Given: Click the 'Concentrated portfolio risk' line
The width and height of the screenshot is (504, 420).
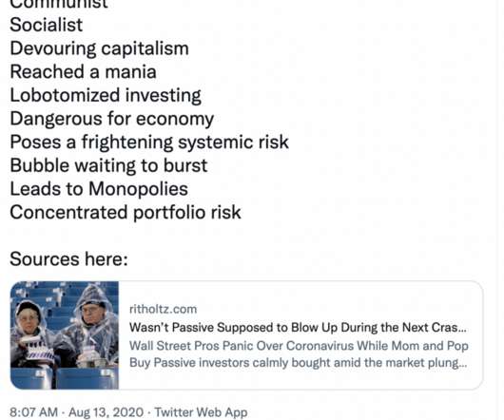Looking at the screenshot, I should coord(126,212).
